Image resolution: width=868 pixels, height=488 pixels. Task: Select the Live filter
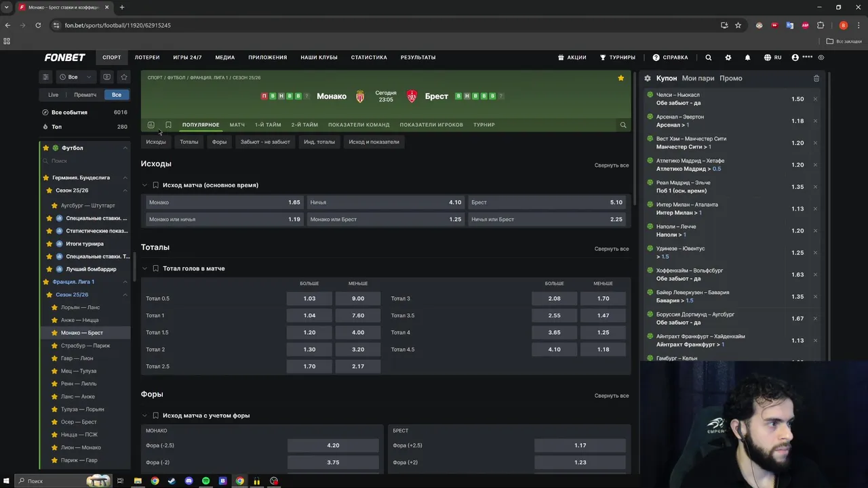point(53,95)
